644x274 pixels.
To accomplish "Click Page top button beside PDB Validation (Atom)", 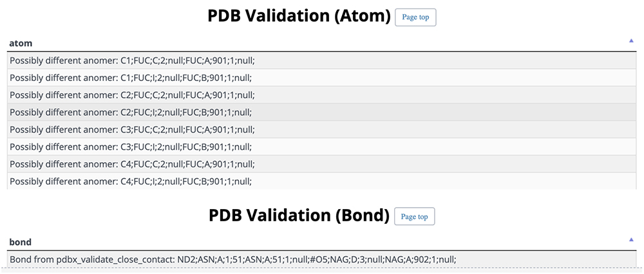I will tap(415, 17).
